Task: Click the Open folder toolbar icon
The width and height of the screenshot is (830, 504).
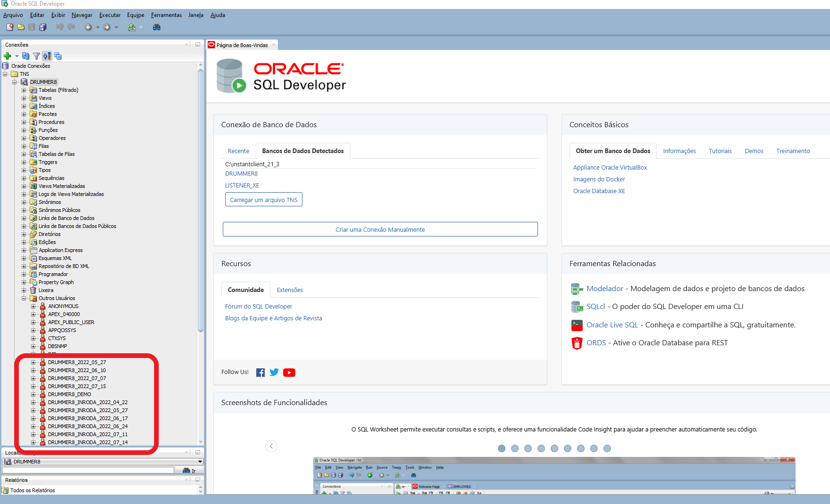Action: coord(21,27)
